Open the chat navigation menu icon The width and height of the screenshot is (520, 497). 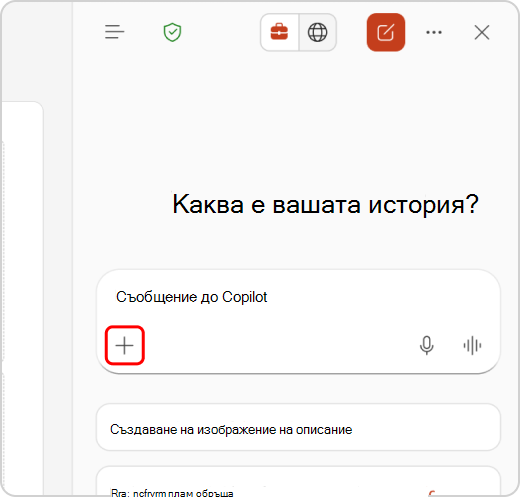tap(114, 32)
